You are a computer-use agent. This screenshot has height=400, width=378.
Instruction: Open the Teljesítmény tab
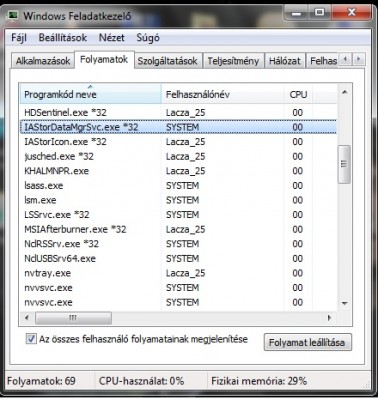[233, 61]
